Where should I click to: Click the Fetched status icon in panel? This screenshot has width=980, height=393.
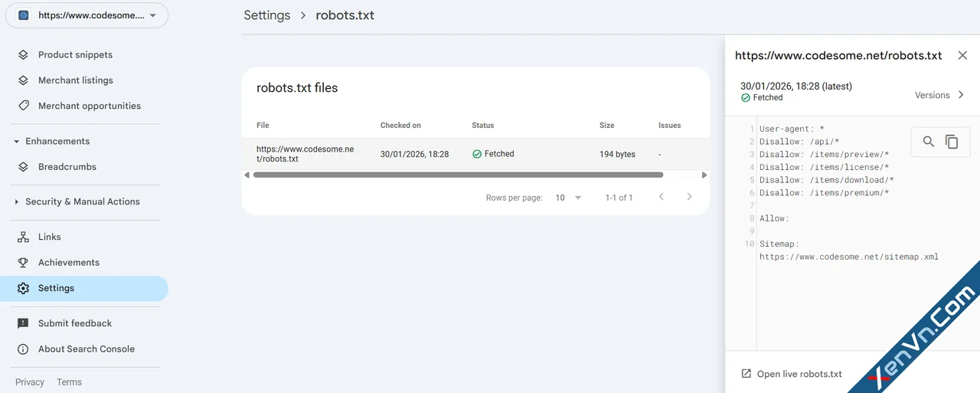[x=746, y=98]
